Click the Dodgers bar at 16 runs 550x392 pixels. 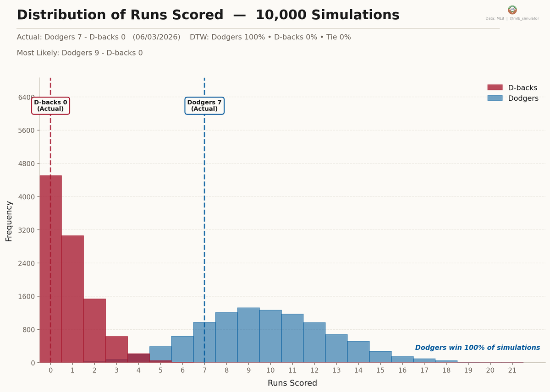pyautogui.click(x=402, y=359)
